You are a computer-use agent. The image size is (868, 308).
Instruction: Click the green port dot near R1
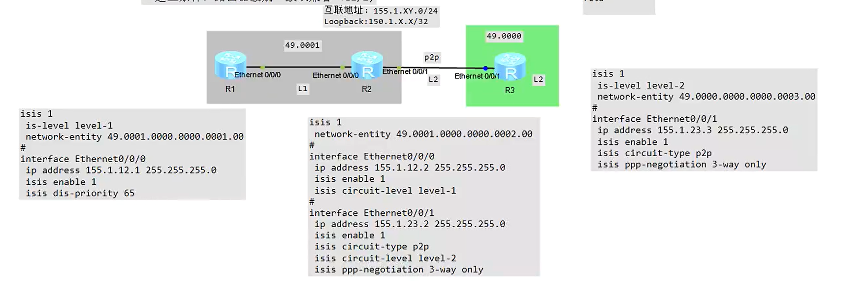[262, 68]
